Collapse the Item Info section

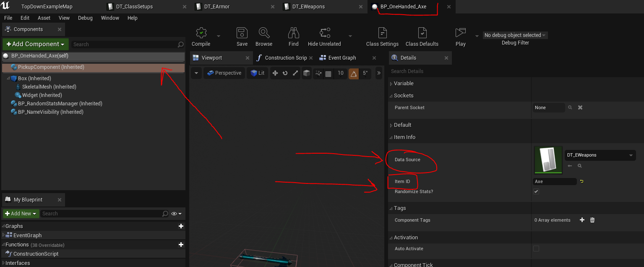pyautogui.click(x=391, y=137)
